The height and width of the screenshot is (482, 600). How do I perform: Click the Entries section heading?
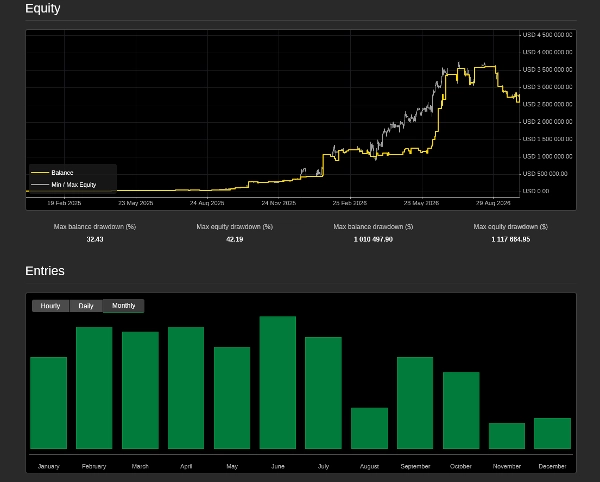pyautogui.click(x=45, y=271)
